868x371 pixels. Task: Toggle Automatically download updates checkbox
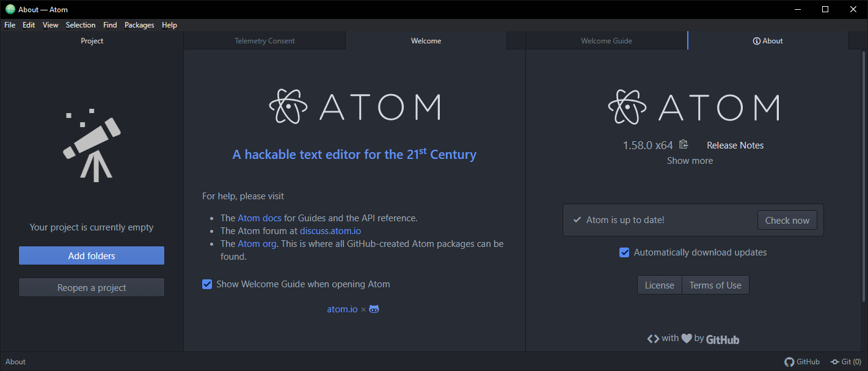tap(624, 252)
